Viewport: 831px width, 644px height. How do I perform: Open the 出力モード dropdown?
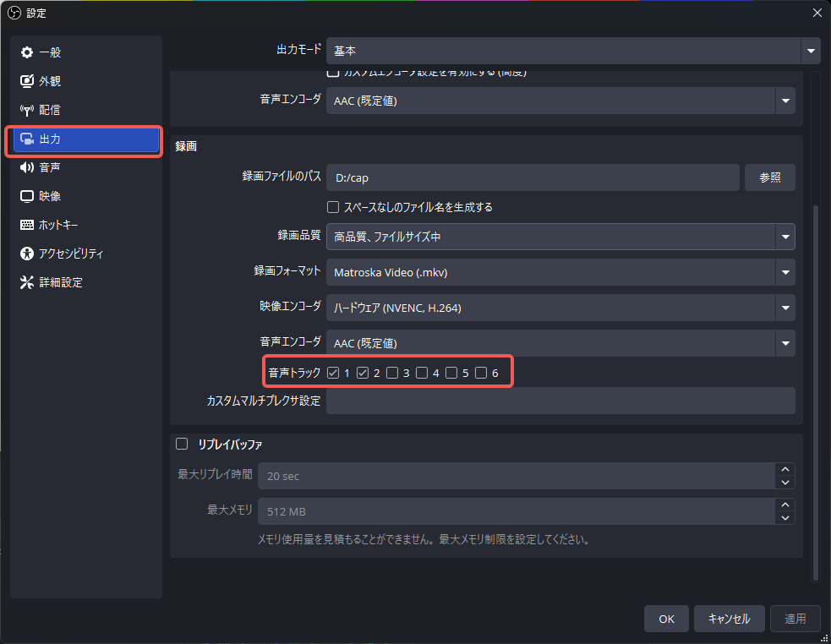click(x=573, y=51)
